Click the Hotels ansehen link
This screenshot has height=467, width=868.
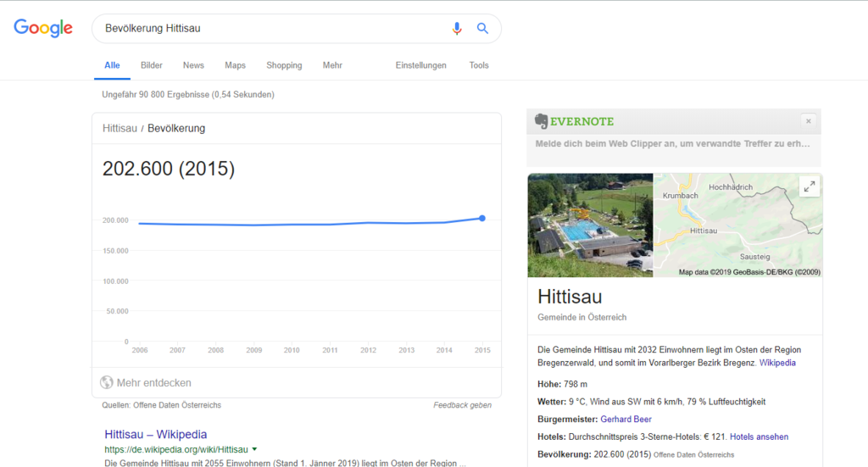tap(759, 436)
